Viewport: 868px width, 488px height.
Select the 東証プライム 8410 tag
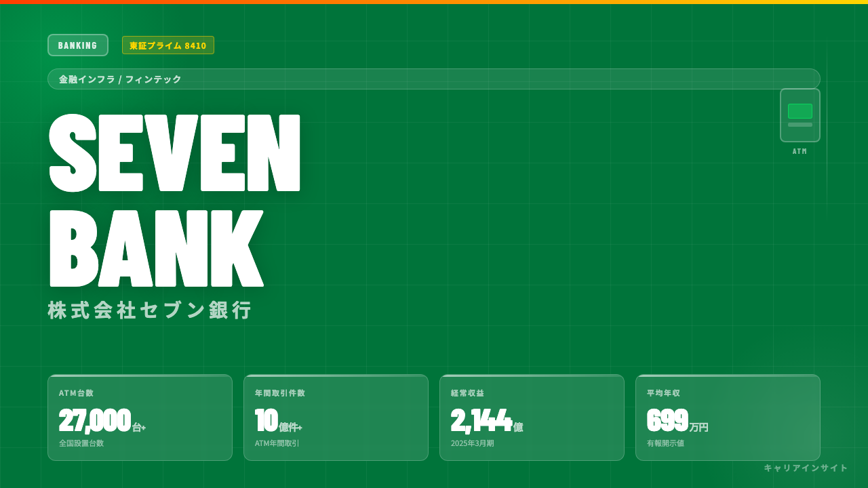[168, 45]
